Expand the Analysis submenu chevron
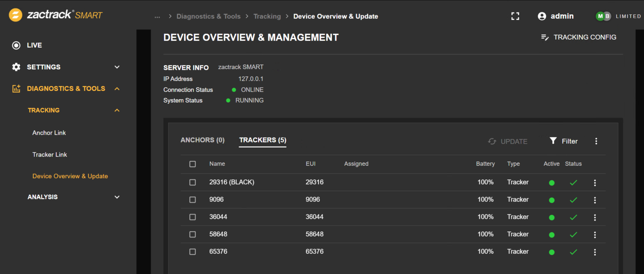 pos(117,197)
